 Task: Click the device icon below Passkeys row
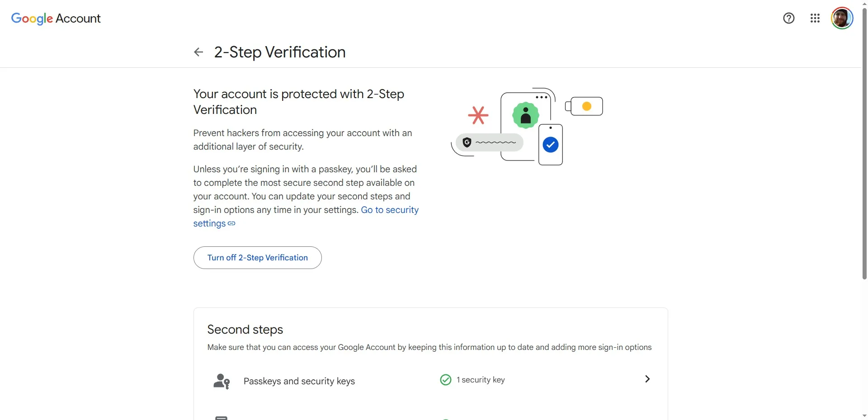221,417
